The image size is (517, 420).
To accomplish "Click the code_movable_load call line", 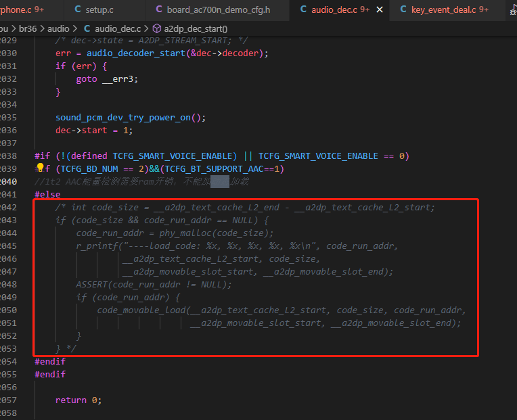I will 282,310.
